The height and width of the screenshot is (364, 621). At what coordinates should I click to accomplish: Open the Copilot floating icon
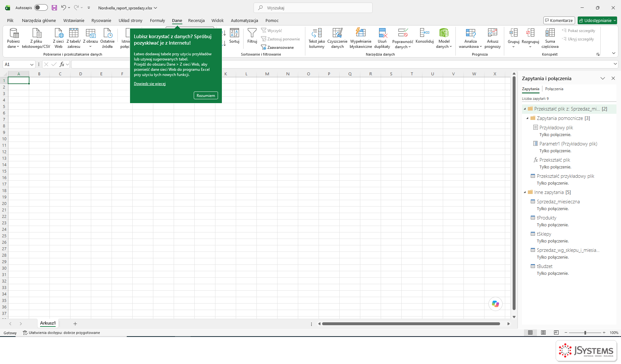pos(495,304)
